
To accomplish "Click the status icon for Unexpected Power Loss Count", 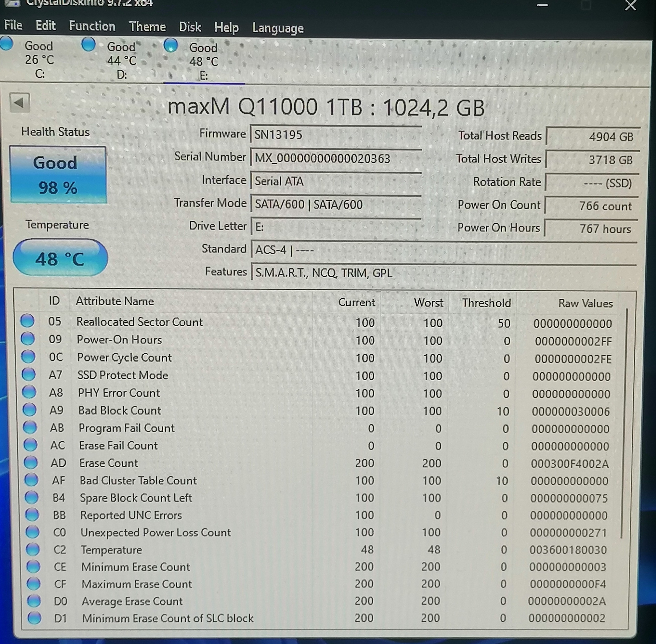I will point(33,532).
